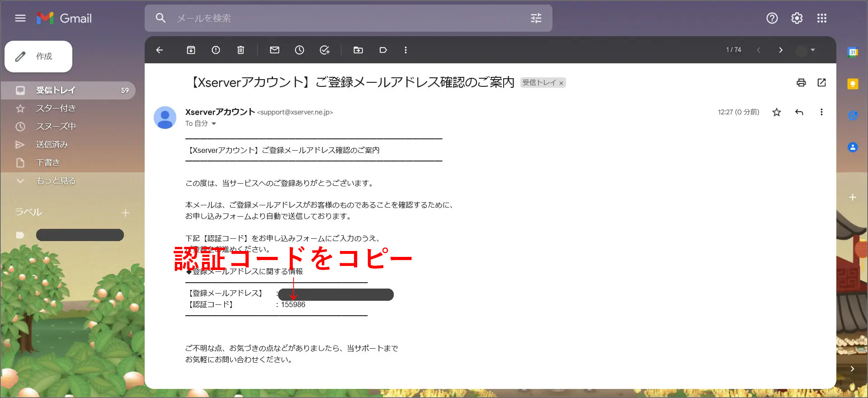Viewport: 868px width, 398px height.
Task: Click sender name Xserverアカウント
Action: pyautogui.click(x=220, y=112)
